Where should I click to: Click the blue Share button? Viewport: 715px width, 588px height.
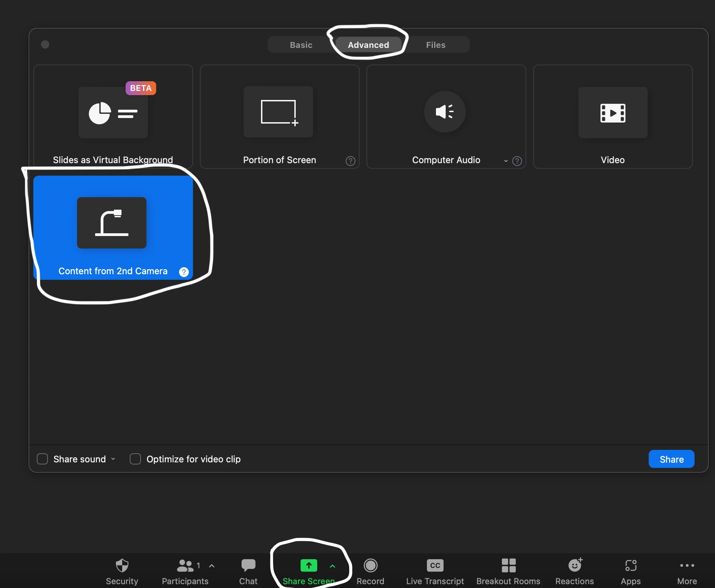[x=671, y=459]
